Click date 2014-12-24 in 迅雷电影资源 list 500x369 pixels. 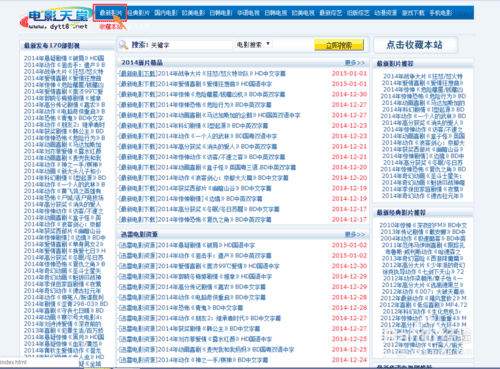[x=349, y=360]
